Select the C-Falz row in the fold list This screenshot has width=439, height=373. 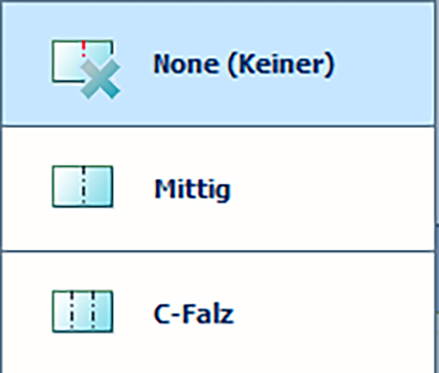click(218, 313)
